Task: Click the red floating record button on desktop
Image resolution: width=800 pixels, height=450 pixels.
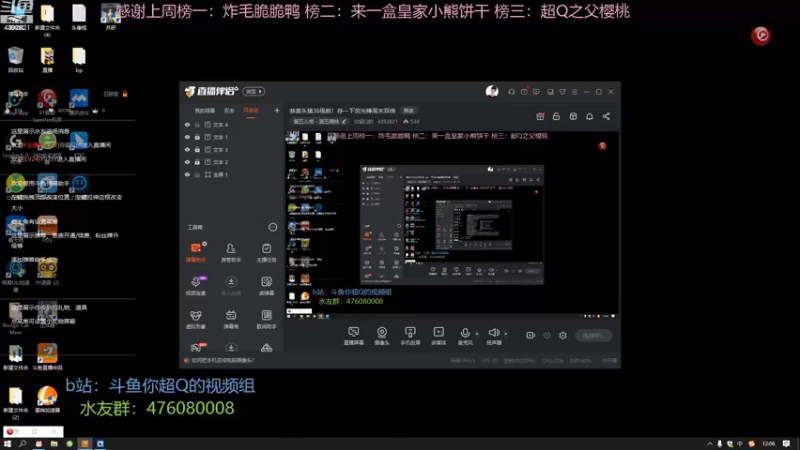Action: (761, 35)
